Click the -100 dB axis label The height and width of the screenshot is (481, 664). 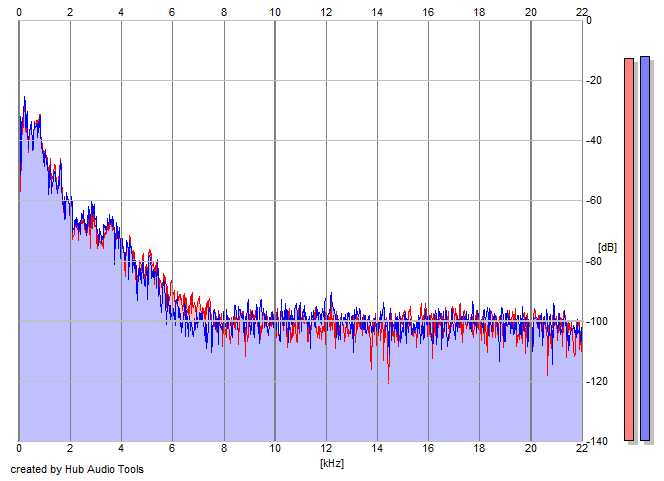pyautogui.click(x=597, y=321)
